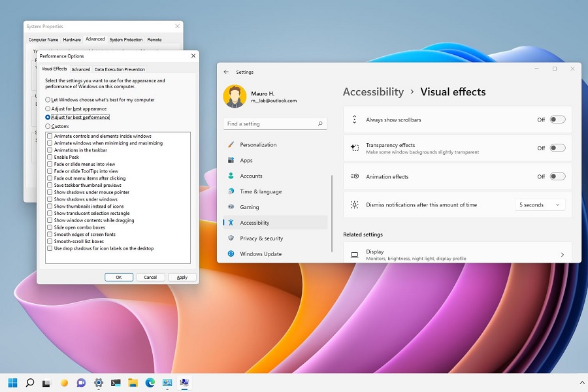Enable the Animation effects switch
The width and height of the screenshot is (588, 392).
[557, 176]
